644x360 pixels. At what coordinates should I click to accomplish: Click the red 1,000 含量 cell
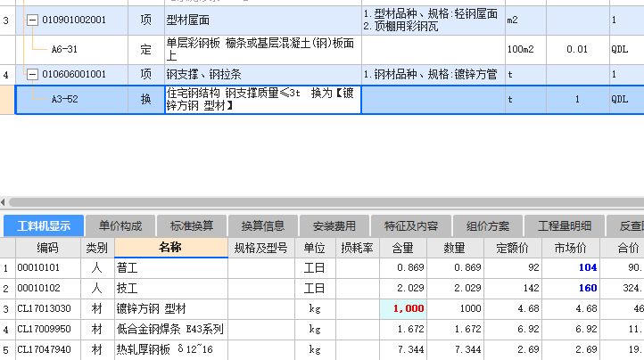tap(403, 309)
